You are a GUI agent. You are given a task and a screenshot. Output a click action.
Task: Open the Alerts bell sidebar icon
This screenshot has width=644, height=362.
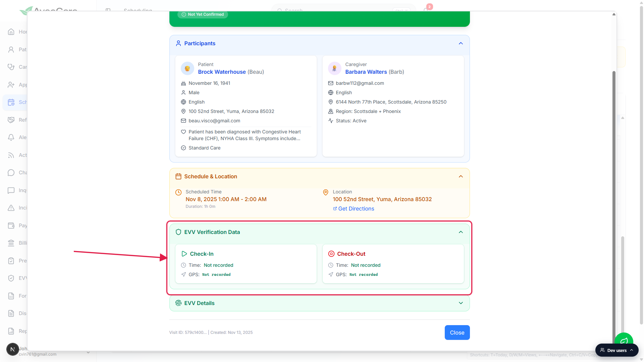(11, 137)
